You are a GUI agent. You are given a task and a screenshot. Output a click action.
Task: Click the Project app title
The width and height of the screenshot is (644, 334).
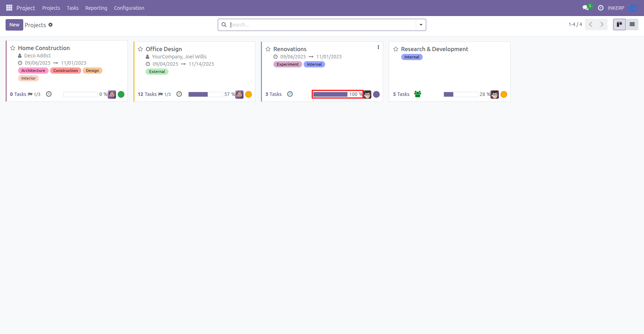[26, 8]
